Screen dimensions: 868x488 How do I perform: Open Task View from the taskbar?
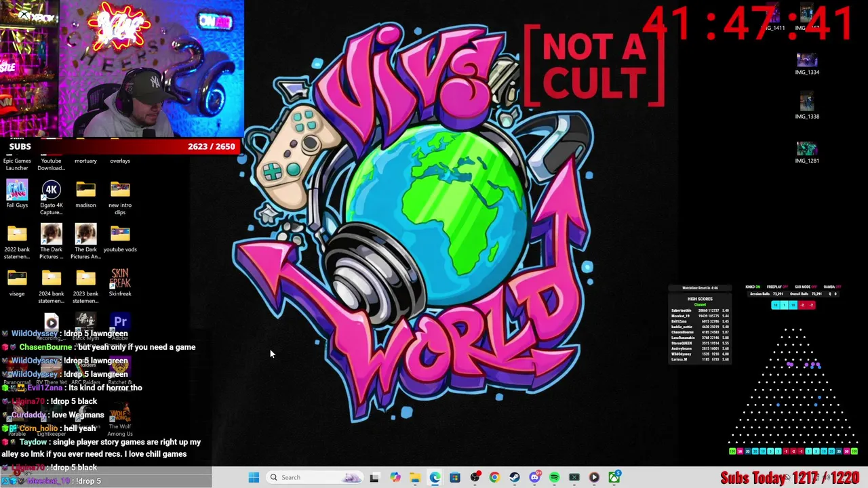[374, 477]
